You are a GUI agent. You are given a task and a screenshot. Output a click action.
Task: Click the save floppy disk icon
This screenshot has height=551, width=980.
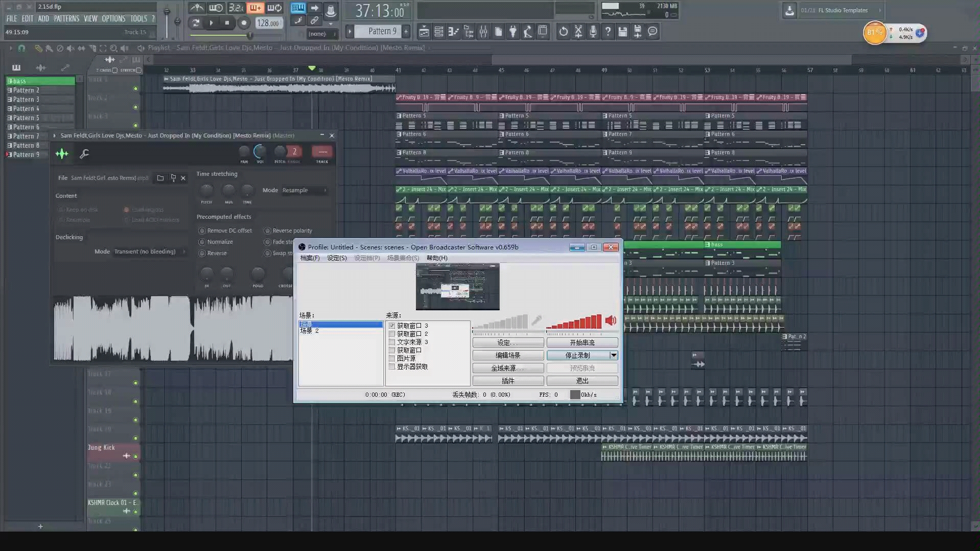(622, 32)
